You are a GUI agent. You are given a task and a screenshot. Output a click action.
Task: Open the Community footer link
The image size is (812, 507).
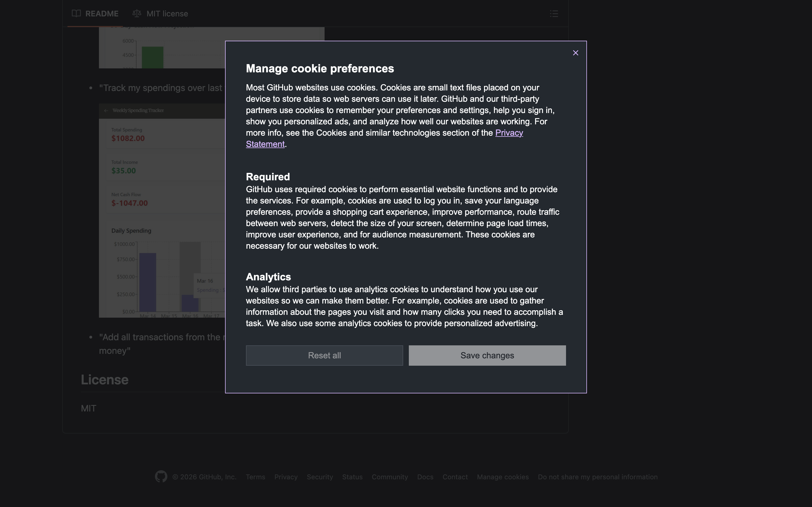point(390,477)
